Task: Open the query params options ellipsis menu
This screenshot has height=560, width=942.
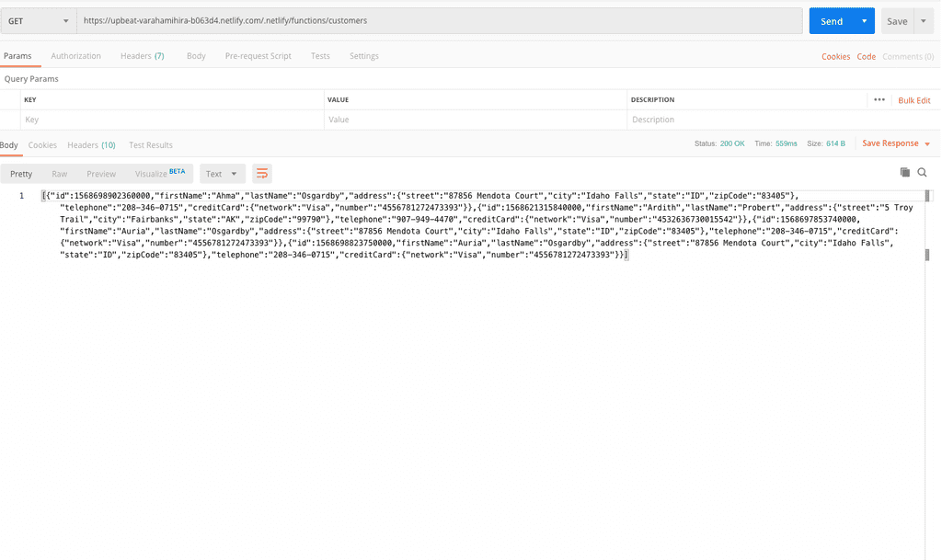Action: pyautogui.click(x=879, y=99)
